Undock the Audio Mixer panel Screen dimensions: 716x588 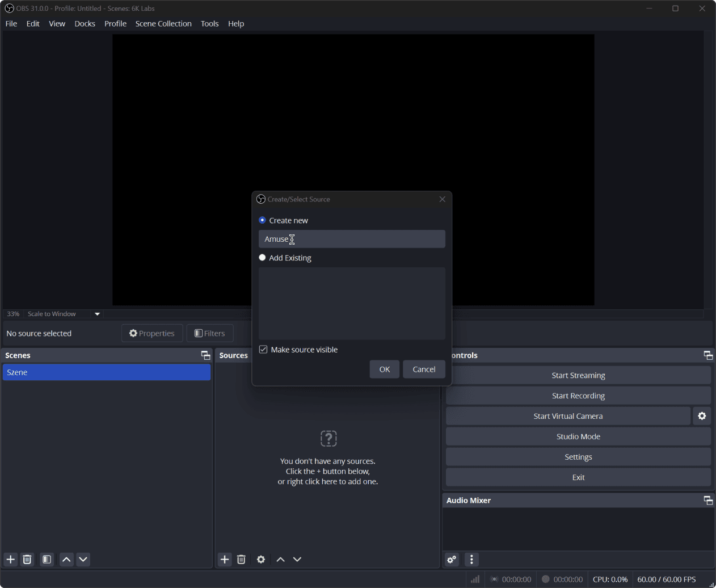[x=708, y=500]
